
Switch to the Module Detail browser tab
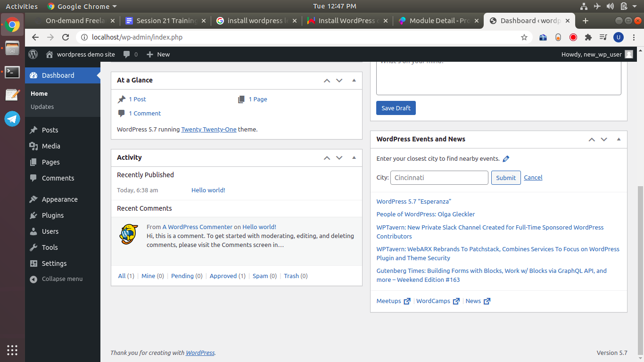pos(436,20)
